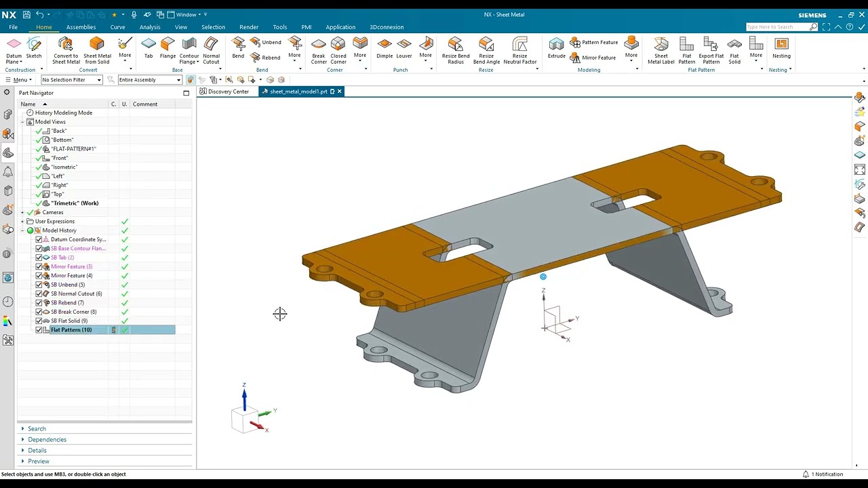Open the Menu button dropdown
The width and height of the screenshot is (868, 488).
click(x=18, y=80)
